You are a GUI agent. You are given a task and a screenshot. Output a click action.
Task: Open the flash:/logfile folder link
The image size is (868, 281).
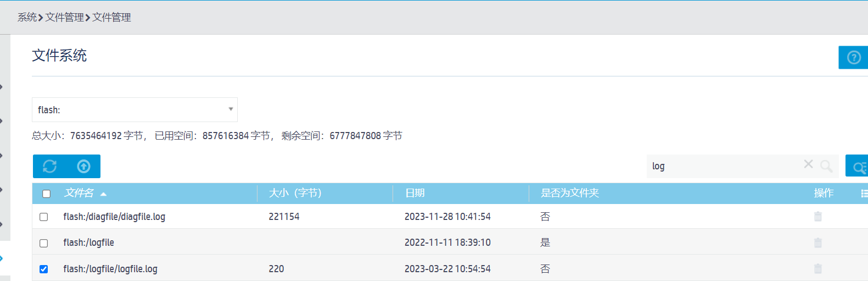[x=89, y=243]
